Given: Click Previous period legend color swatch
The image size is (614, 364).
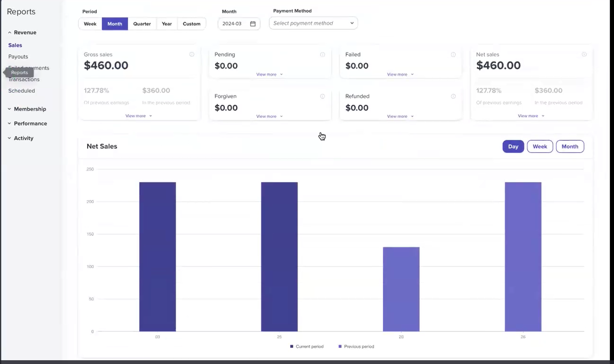Looking at the screenshot, I should [x=340, y=346].
